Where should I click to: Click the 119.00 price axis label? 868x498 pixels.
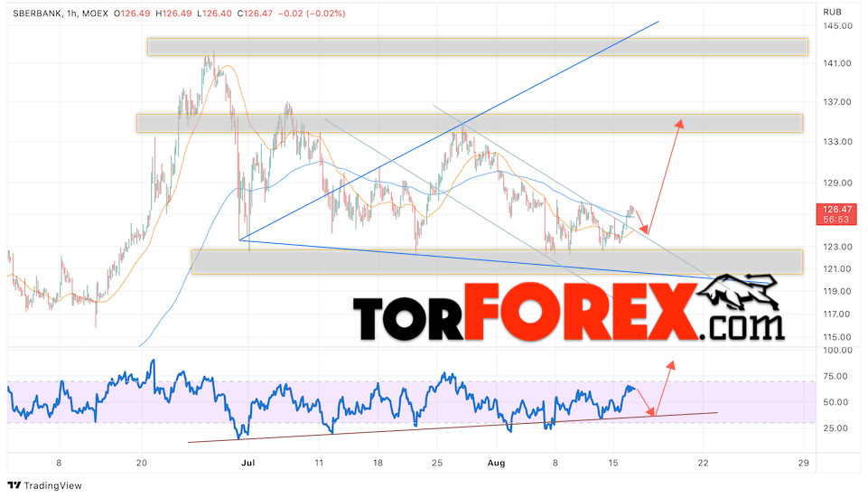[837, 291]
